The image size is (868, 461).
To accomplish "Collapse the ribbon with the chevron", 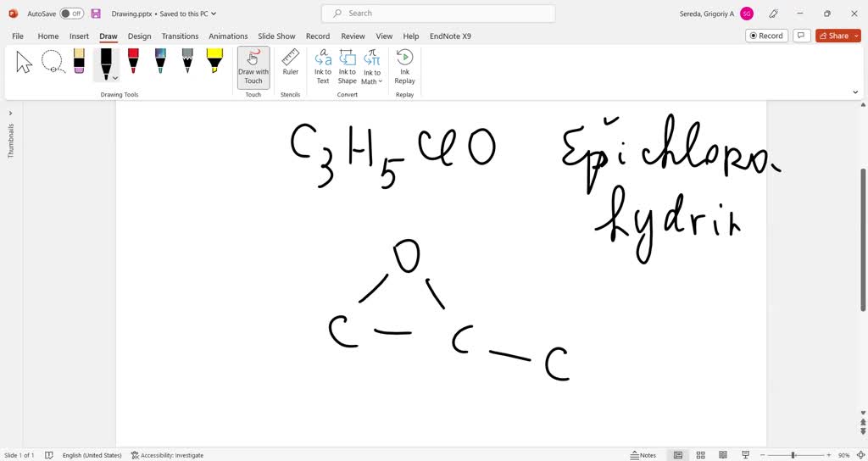I will pyautogui.click(x=855, y=92).
